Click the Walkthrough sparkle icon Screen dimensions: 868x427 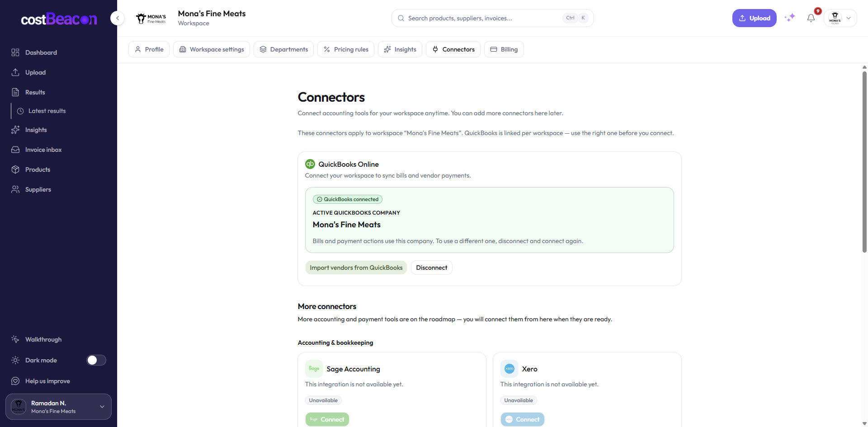click(15, 339)
